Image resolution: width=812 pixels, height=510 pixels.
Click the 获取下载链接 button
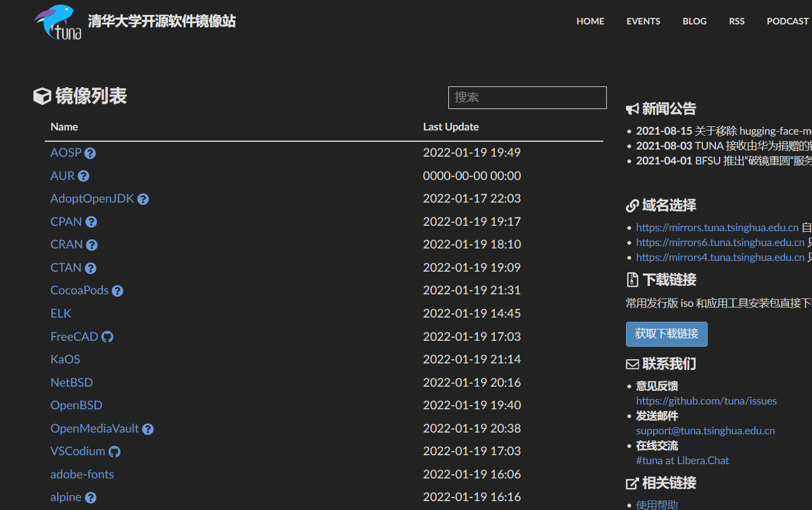(667, 334)
